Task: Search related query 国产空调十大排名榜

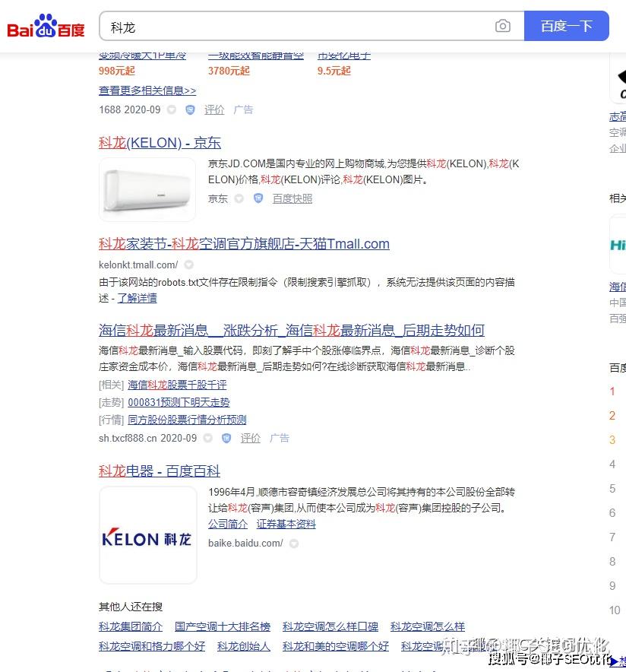Action: pos(223,627)
